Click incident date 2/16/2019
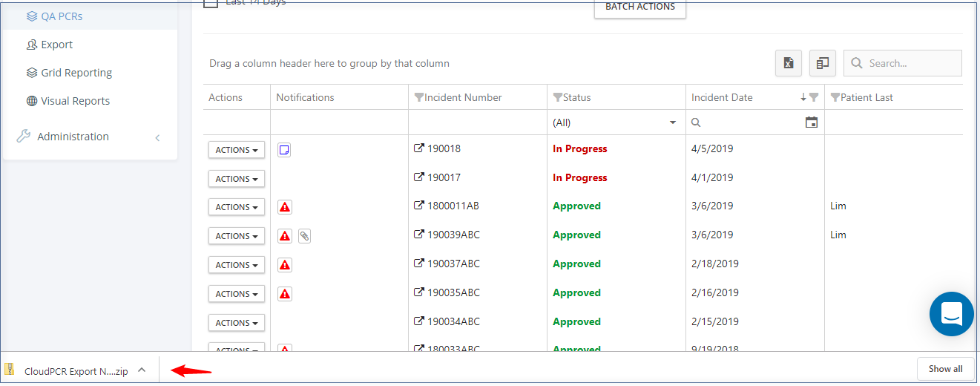The image size is (980, 386). [x=715, y=292]
